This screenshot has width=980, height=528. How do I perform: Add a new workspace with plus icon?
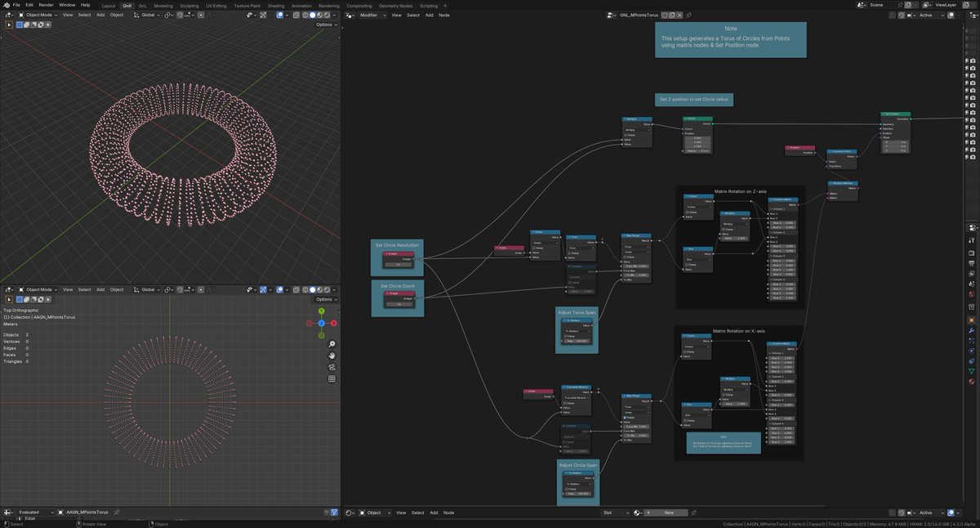445,5
